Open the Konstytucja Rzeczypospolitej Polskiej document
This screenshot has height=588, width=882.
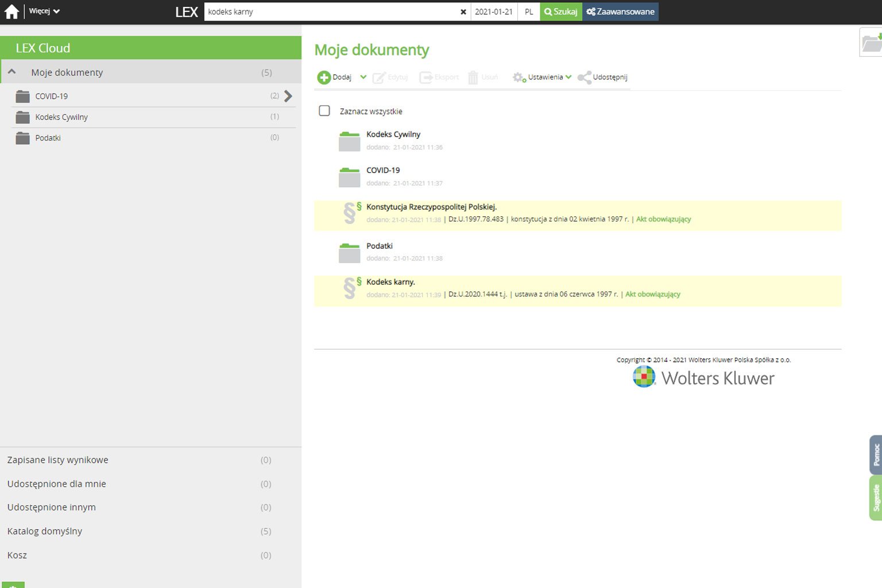pos(431,207)
